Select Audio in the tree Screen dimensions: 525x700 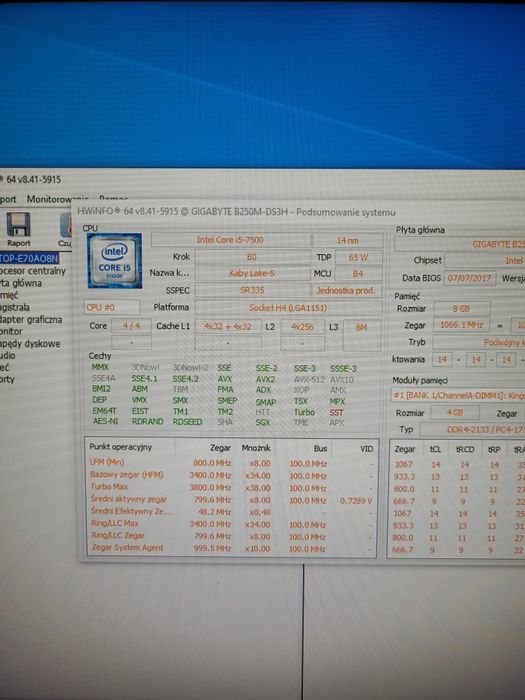(8, 355)
